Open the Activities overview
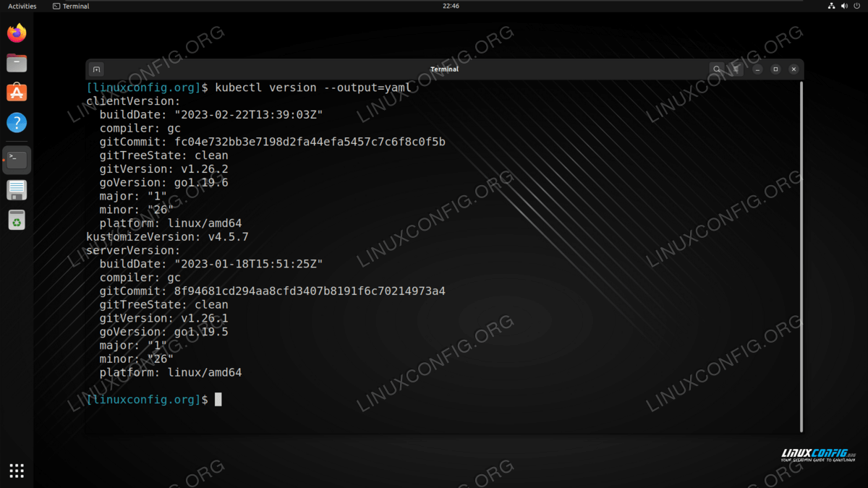 (22, 6)
